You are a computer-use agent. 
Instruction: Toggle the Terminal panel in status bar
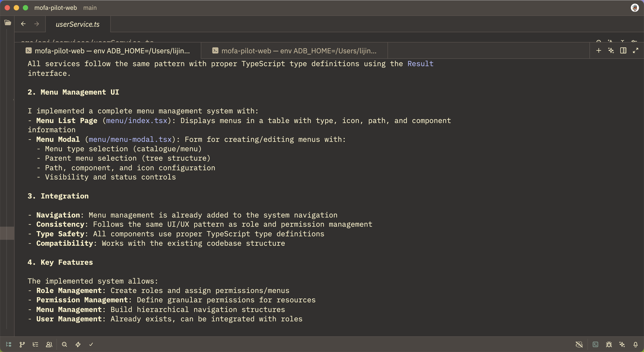(596, 345)
